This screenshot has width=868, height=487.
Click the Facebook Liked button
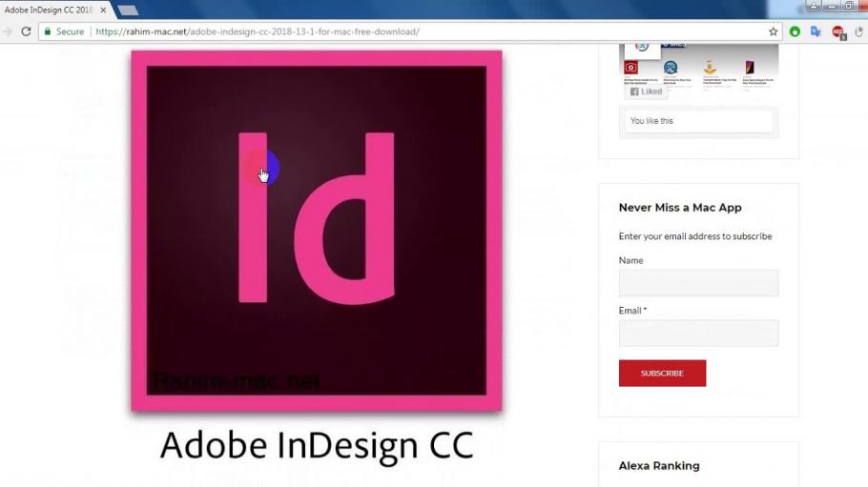tap(646, 91)
